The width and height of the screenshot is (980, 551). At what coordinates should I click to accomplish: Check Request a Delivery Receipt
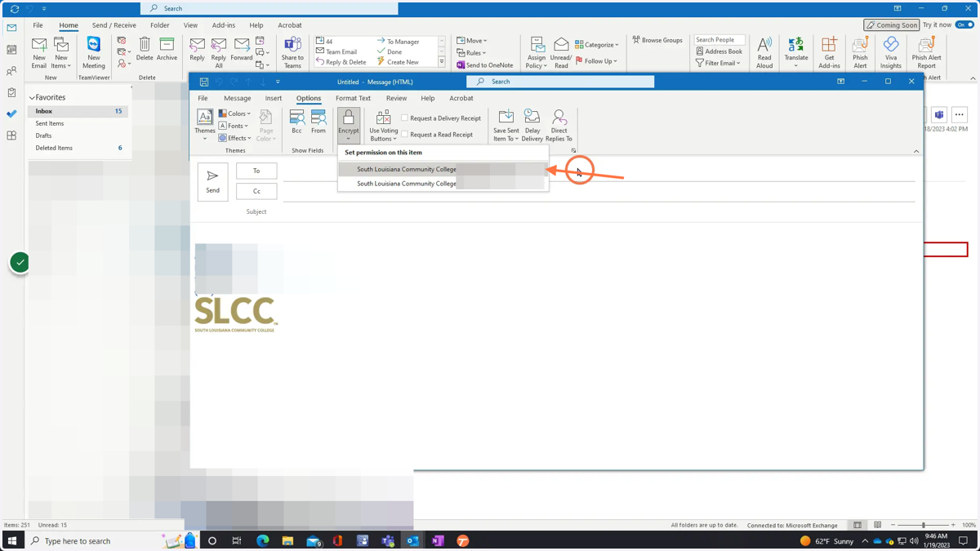click(441, 118)
